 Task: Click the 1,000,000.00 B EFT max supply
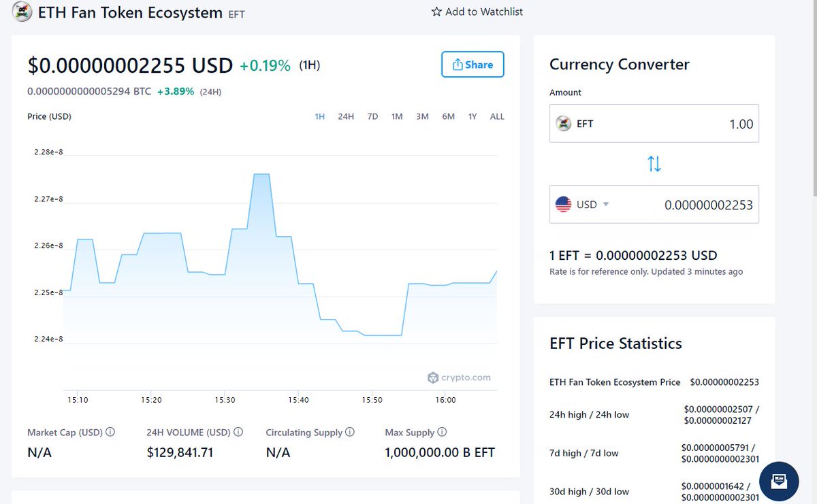tap(440, 452)
